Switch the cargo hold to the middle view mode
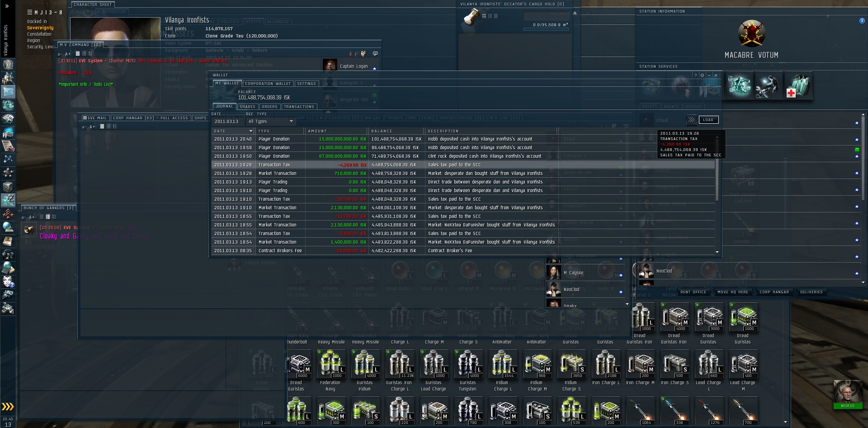 [x=490, y=16]
